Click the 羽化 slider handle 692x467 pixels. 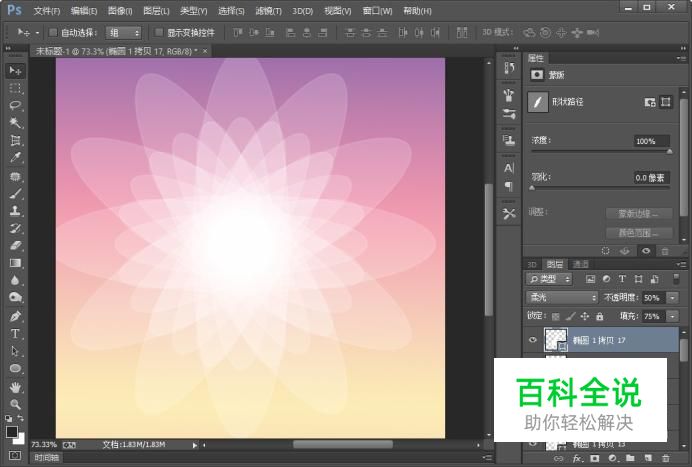click(x=532, y=188)
